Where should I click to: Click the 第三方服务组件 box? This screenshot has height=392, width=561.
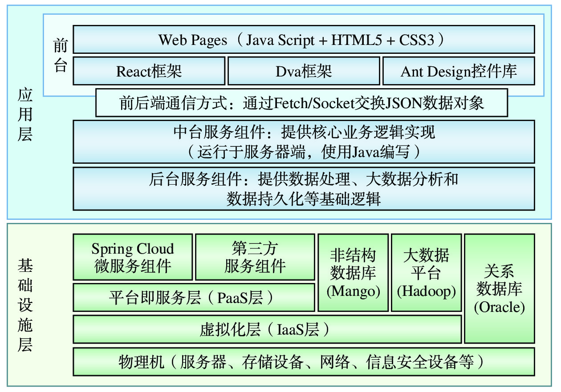(x=255, y=257)
